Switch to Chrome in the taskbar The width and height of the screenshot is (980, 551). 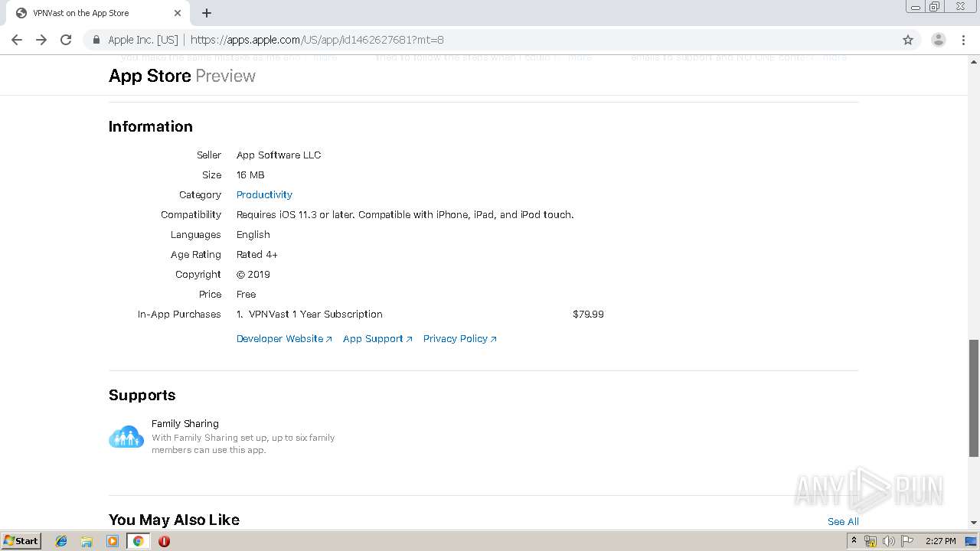pyautogui.click(x=138, y=541)
